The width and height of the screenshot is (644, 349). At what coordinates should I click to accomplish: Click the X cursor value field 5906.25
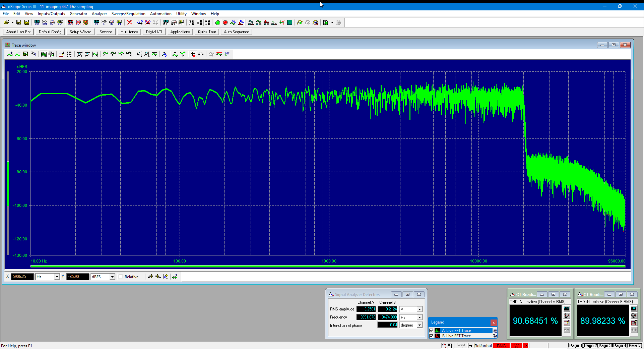point(22,277)
